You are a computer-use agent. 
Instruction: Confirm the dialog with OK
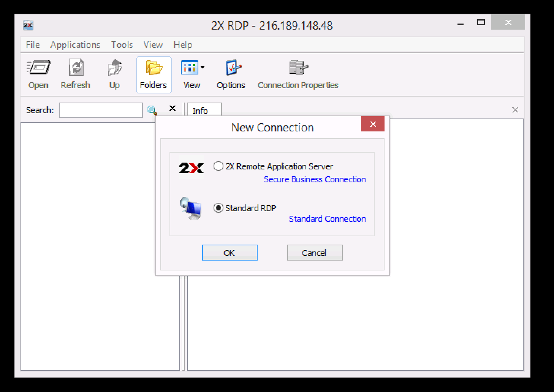click(x=230, y=253)
